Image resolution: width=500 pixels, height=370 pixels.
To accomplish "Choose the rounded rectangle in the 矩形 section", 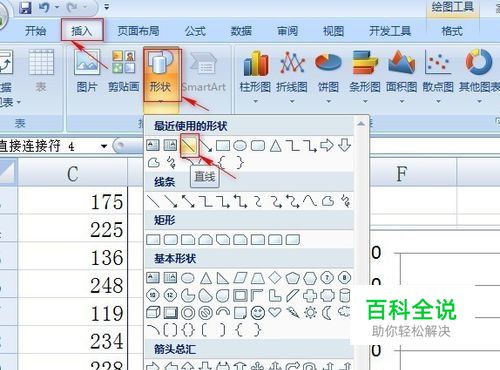I will tap(171, 239).
